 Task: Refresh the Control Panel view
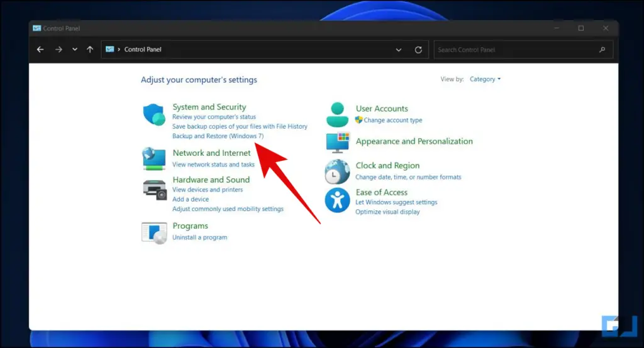(x=418, y=50)
